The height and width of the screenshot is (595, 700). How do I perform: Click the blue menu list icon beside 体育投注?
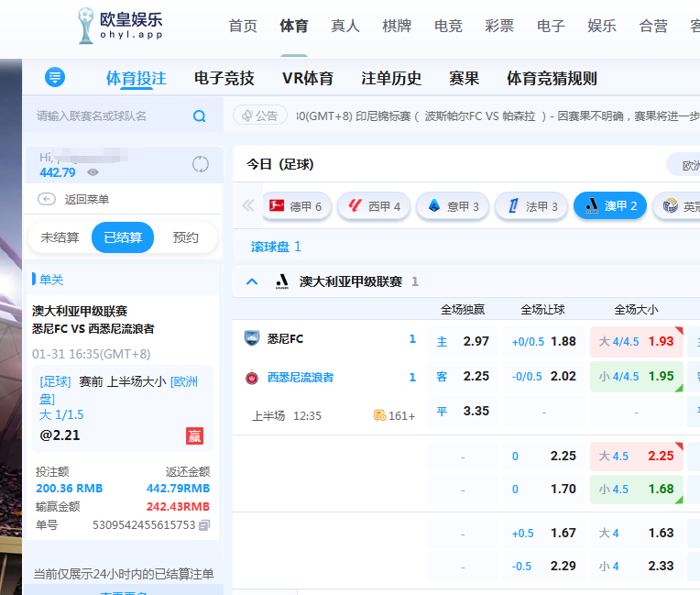[x=55, y=78]
